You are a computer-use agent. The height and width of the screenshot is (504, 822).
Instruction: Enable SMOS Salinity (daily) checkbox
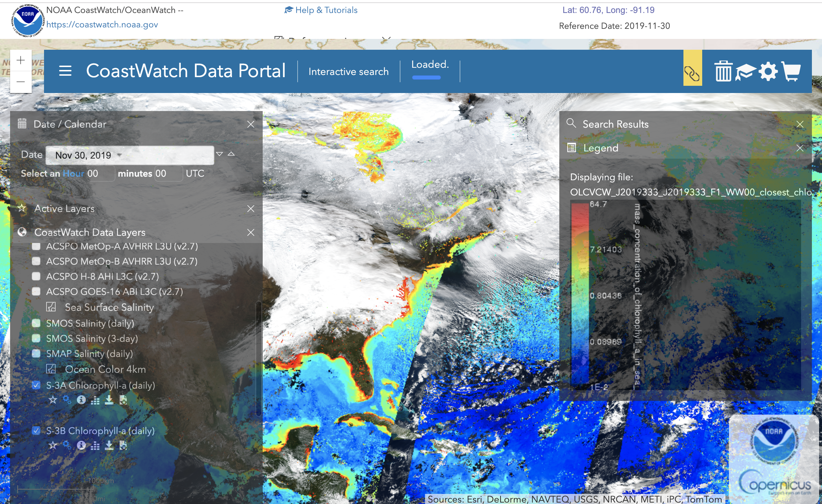pyautogui.click(x=36, y=323)
